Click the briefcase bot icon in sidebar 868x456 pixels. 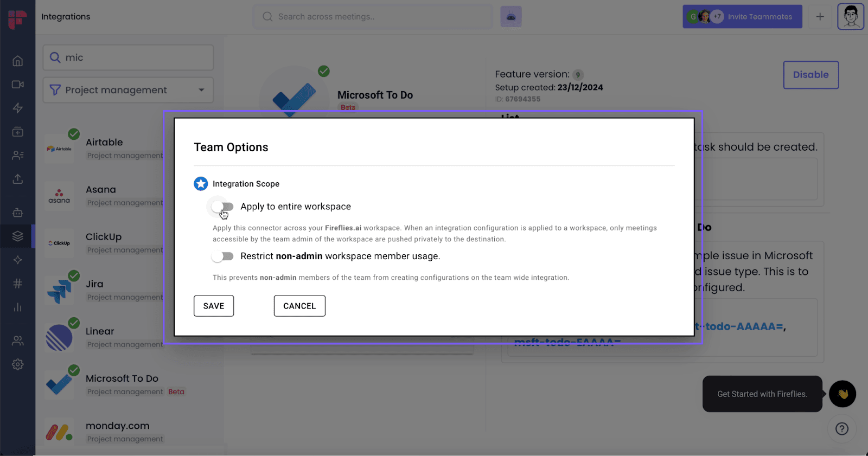click(x=18, y=213)
